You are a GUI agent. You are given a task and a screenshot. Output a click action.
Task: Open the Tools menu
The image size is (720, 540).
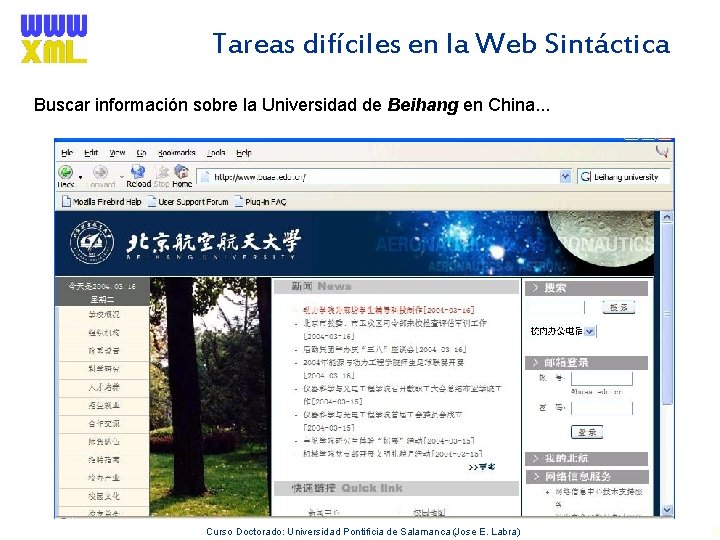tap(216, 152)
